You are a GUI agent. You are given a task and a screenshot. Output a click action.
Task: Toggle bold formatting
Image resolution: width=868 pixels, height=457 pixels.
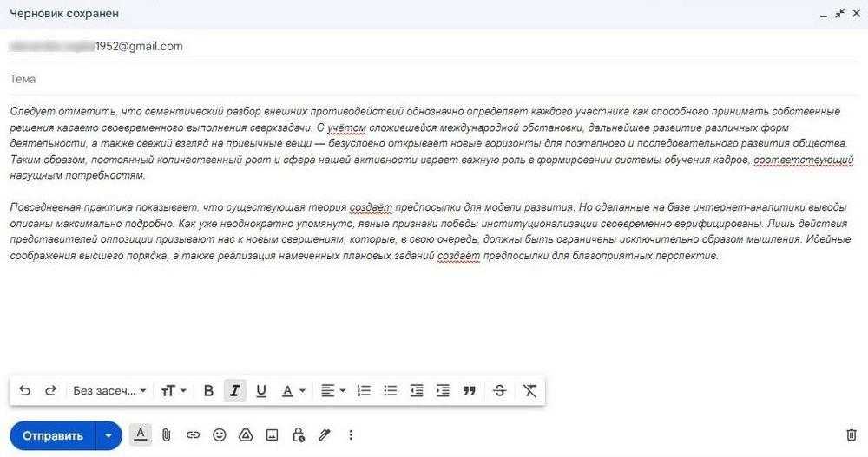[x=208, y=391]
